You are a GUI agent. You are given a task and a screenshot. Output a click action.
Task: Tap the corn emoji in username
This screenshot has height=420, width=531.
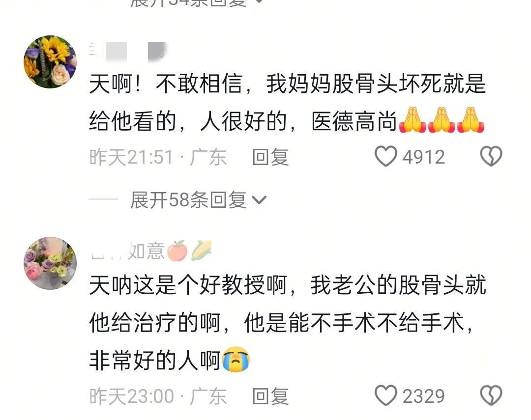pyautogui.click(x=202, y=251)
